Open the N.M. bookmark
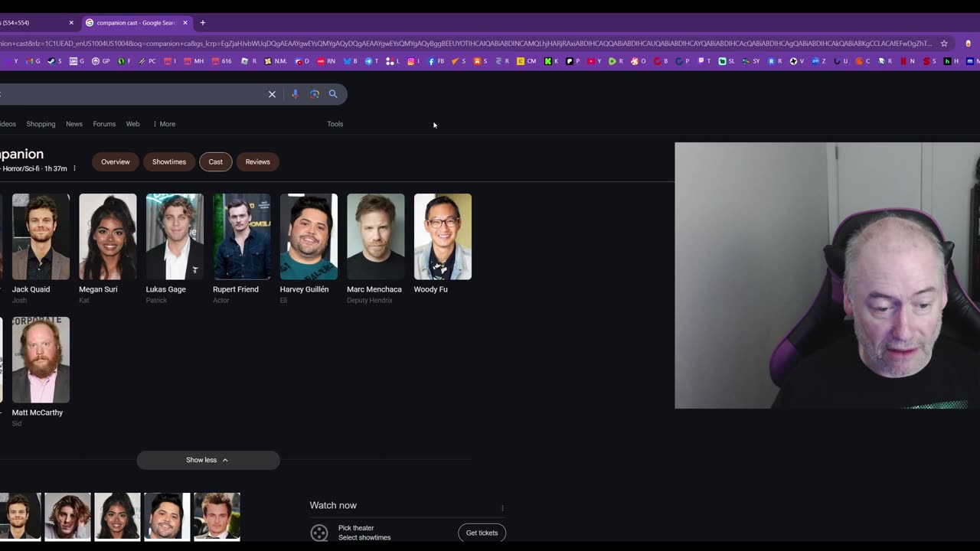This screenshot has height=551, width=980. pos(276,61)
